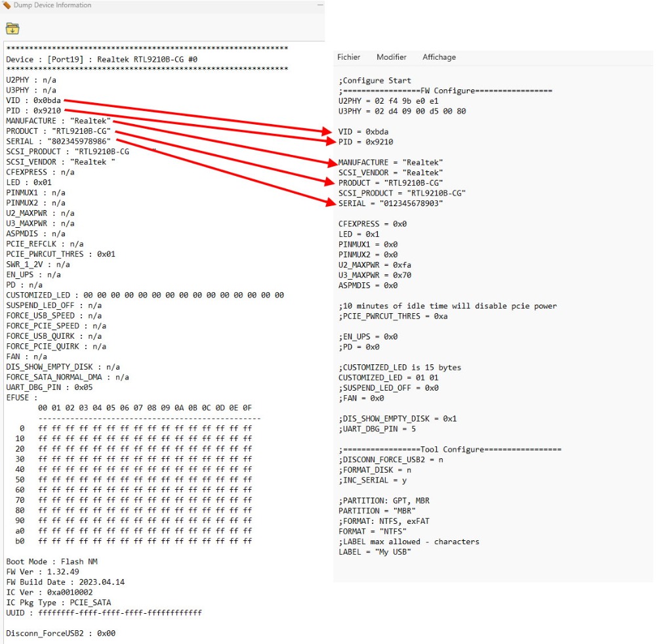Click the save dump folder icon

click(12, 28)
